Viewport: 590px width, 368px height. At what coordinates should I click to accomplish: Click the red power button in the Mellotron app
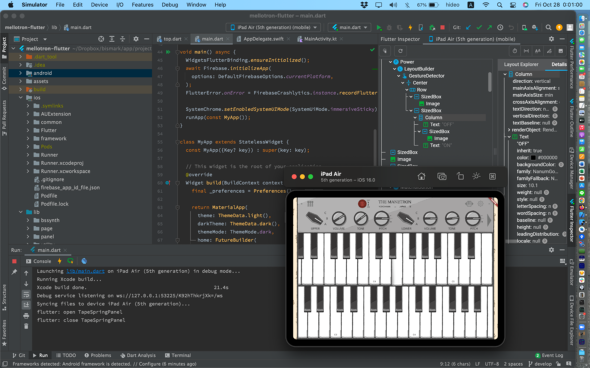(362, 204)
